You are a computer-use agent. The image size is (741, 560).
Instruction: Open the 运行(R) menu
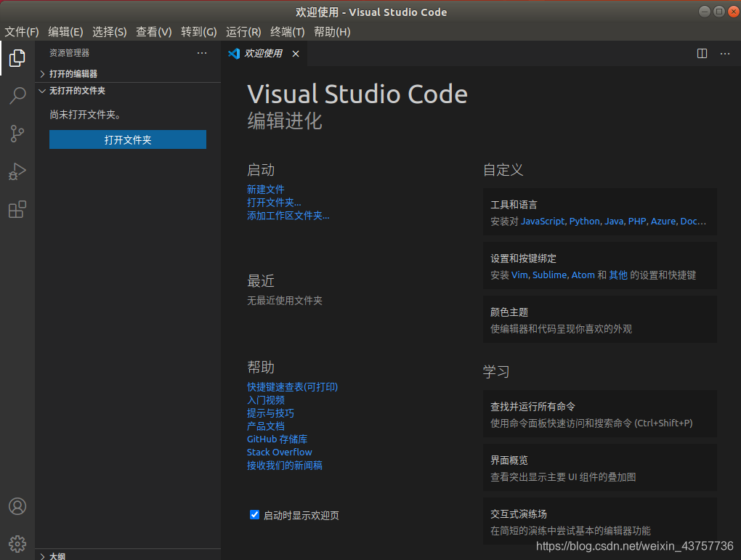point(243,32)
